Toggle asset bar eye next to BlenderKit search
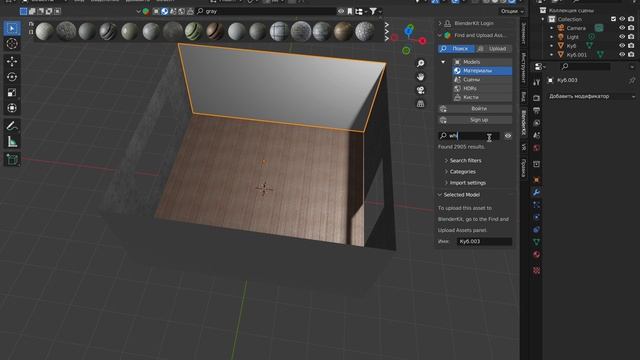This screenshot has width=640, height=360. coord(508,136)
